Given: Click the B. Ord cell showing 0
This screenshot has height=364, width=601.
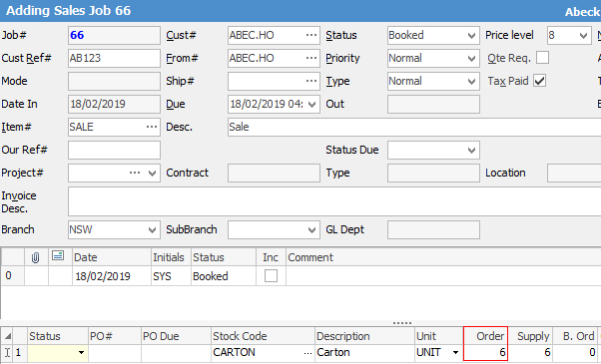Looking at the screenshot, I should pos(575,352).
